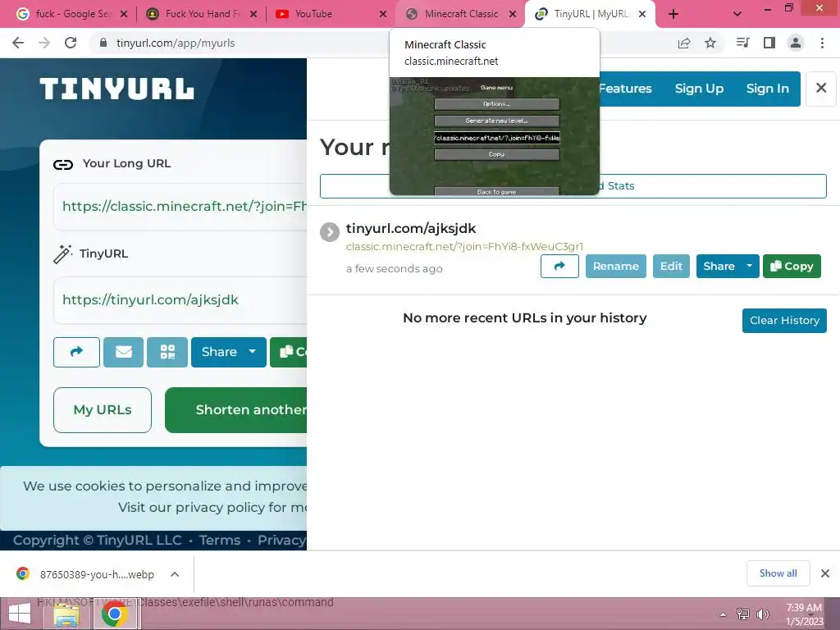Screen dimensions: 840x630
Task: Open the taskbar clock and date
Action: [x=804, y=614]
